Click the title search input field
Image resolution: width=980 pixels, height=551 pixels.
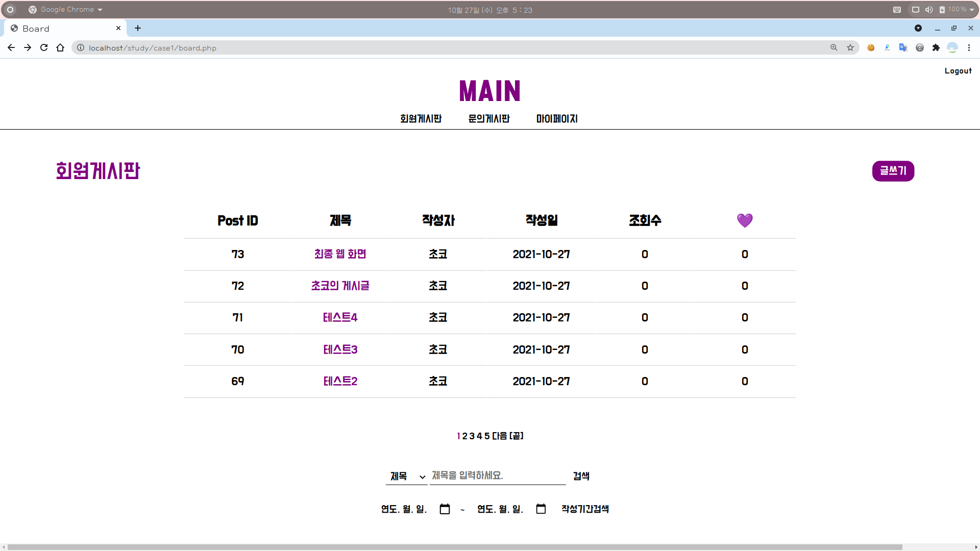(x=498, y=475)
